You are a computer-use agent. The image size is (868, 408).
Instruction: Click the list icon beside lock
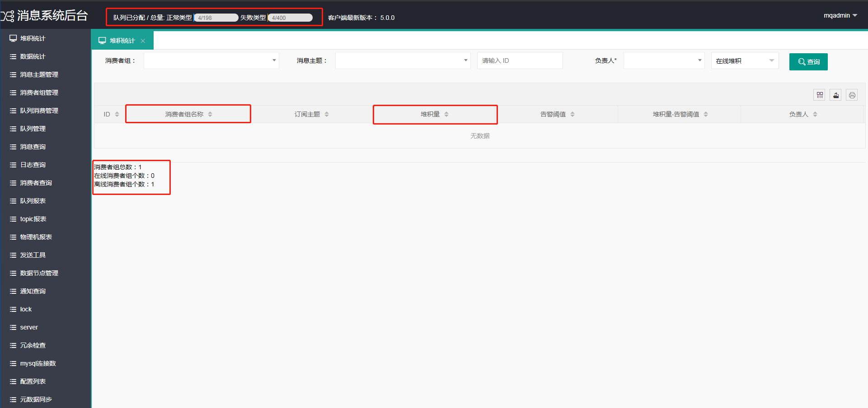pyautogui.click(x=13, y=309)
